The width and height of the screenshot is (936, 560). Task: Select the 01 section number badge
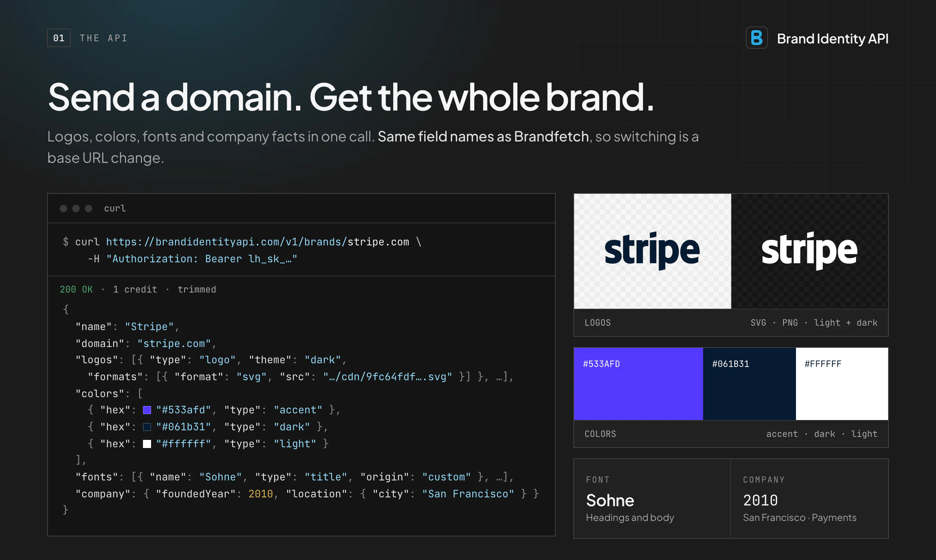pyautogui.click(x=59, y=38)
